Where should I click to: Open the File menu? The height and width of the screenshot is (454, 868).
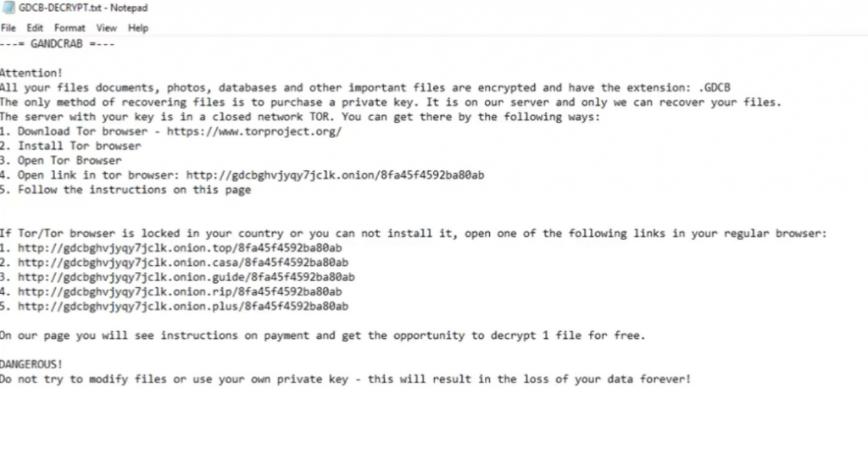click(8, 28)
